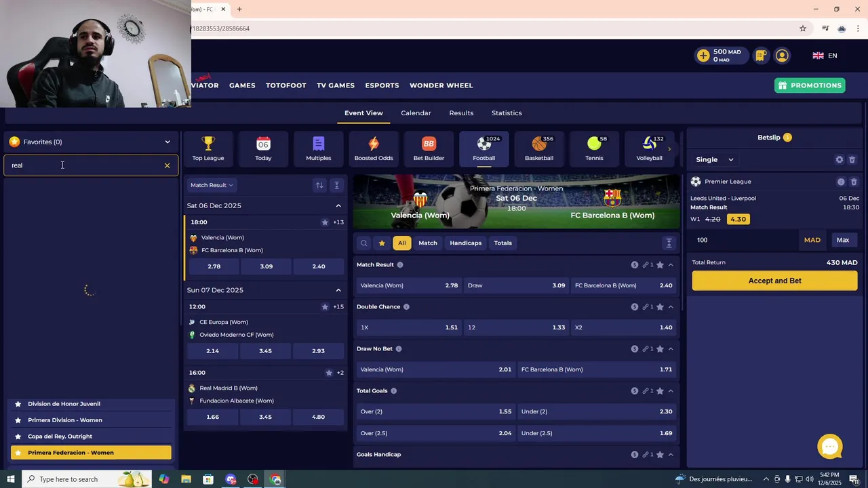The height and width of the screenshot is (488, 868).
Task: Open the Multiples category icon
Action: [318, 148]
